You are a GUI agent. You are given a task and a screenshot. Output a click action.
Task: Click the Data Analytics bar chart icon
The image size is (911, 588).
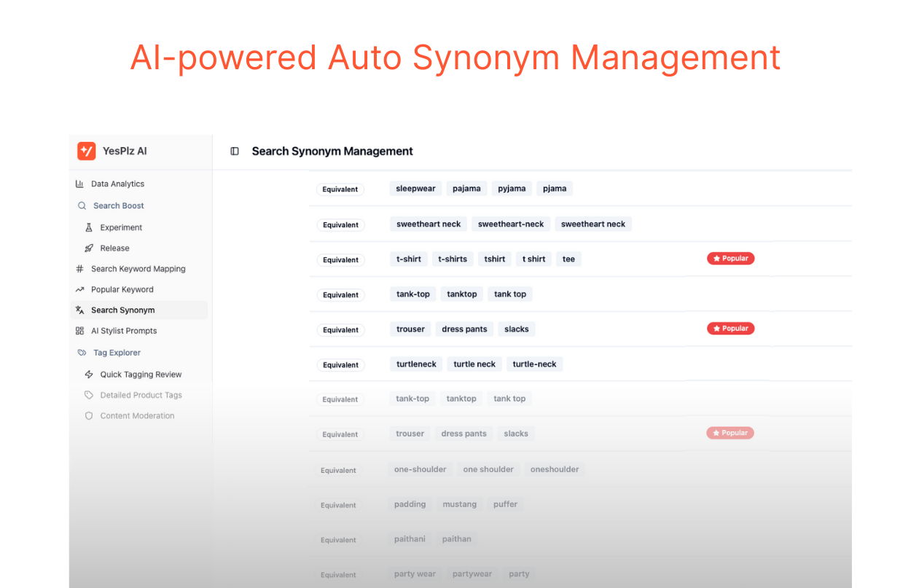point(79,184)
